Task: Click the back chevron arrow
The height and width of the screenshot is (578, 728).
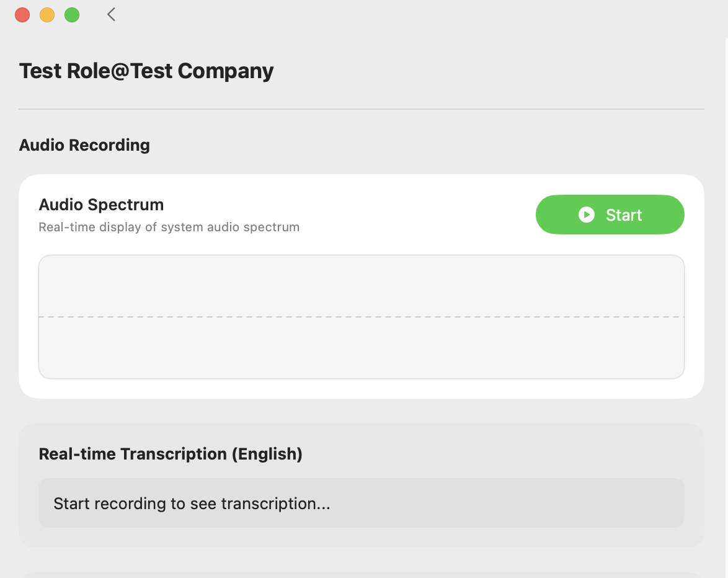Action: click(111, 14)
